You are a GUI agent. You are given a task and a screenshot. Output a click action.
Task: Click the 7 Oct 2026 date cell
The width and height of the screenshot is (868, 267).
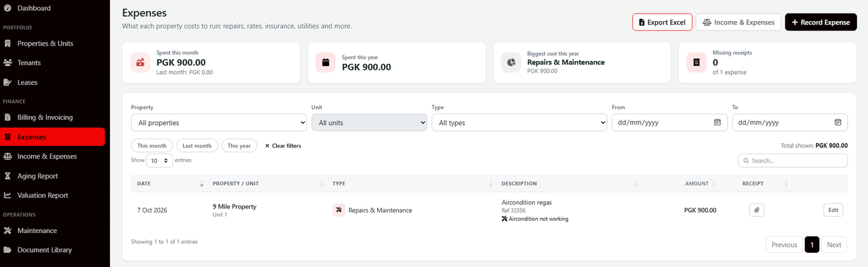152,210
